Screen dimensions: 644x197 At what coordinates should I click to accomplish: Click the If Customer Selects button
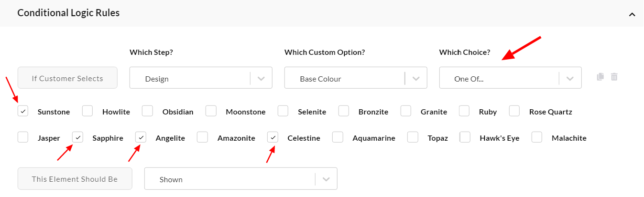[67, 78]
